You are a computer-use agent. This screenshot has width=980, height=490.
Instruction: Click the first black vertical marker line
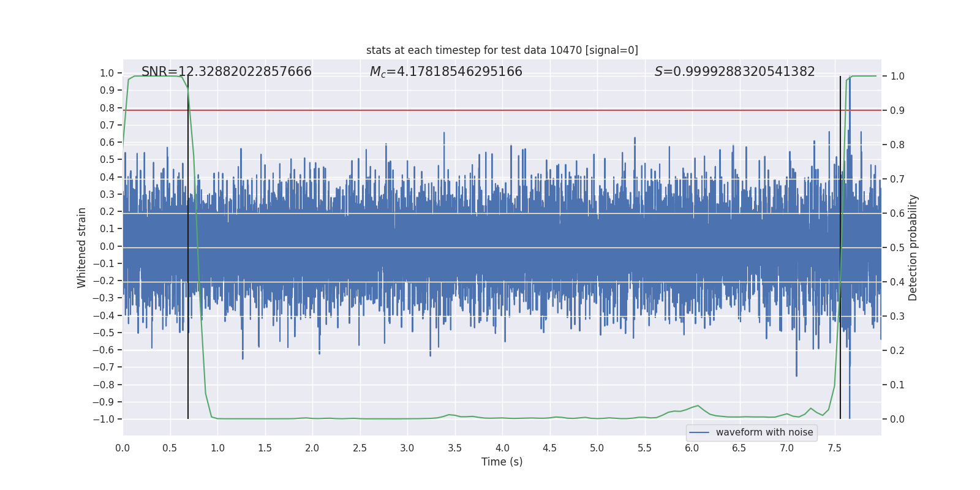(x=188, y=367)
